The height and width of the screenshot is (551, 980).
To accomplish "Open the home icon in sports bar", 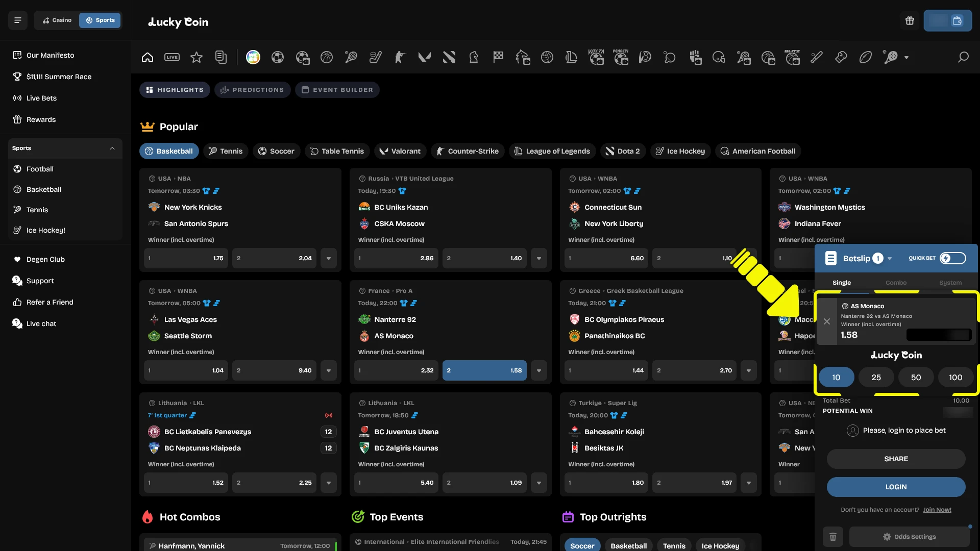I will 148,57.
